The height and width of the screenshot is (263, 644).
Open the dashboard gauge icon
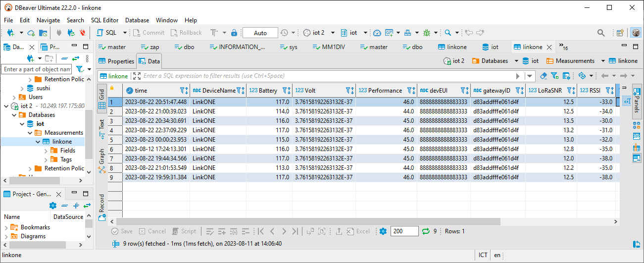pyautogui.click(x=377, y=33)
